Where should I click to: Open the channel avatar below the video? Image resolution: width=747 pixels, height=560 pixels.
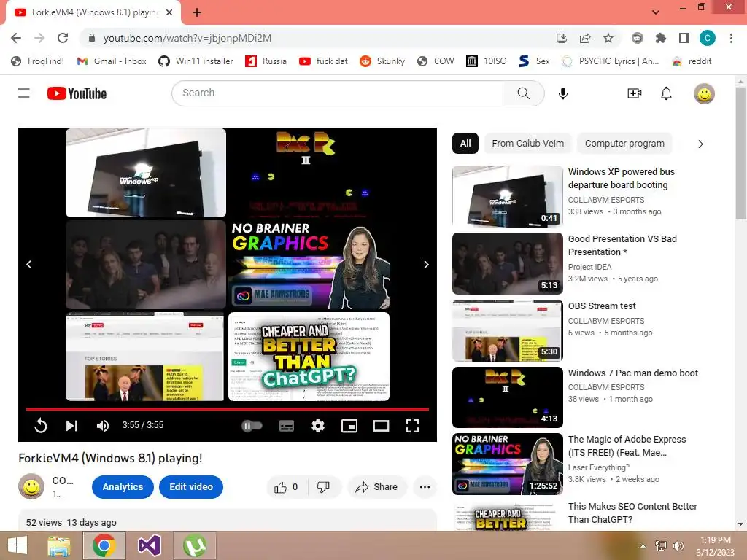31,486
